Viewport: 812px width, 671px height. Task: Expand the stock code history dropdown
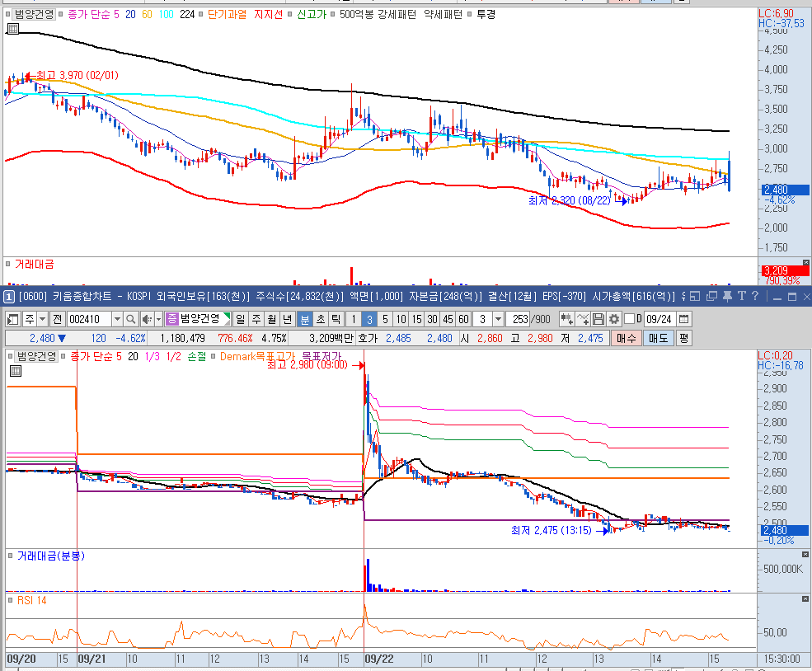pos(117,319)
